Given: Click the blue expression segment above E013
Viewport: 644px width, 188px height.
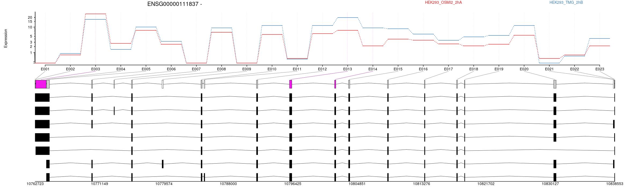Looking at the screenshot, I should (347, 17).
